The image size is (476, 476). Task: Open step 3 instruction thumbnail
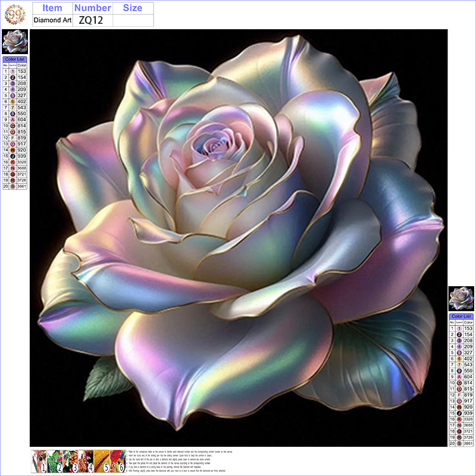70,462
